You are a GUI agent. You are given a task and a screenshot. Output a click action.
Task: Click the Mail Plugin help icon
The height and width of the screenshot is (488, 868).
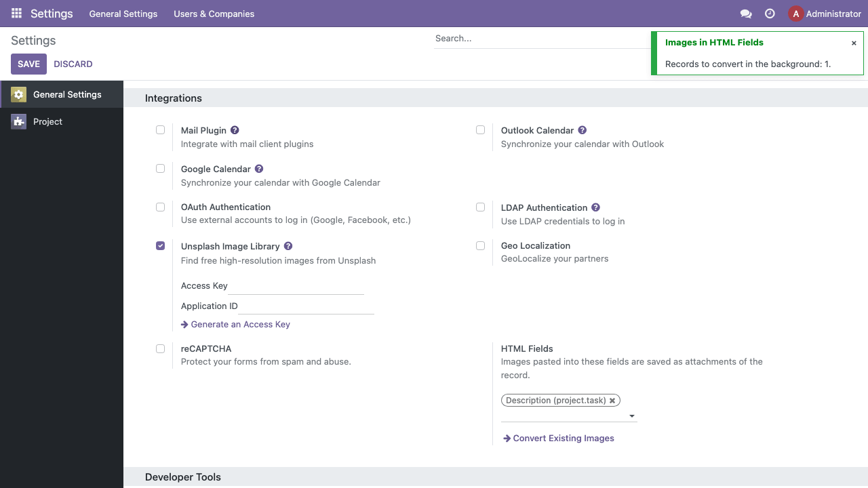(x=235, y=130)
